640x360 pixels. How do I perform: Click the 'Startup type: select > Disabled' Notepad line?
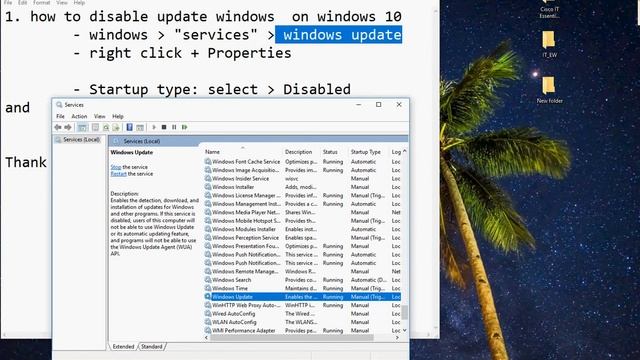[x=212, y=89]
